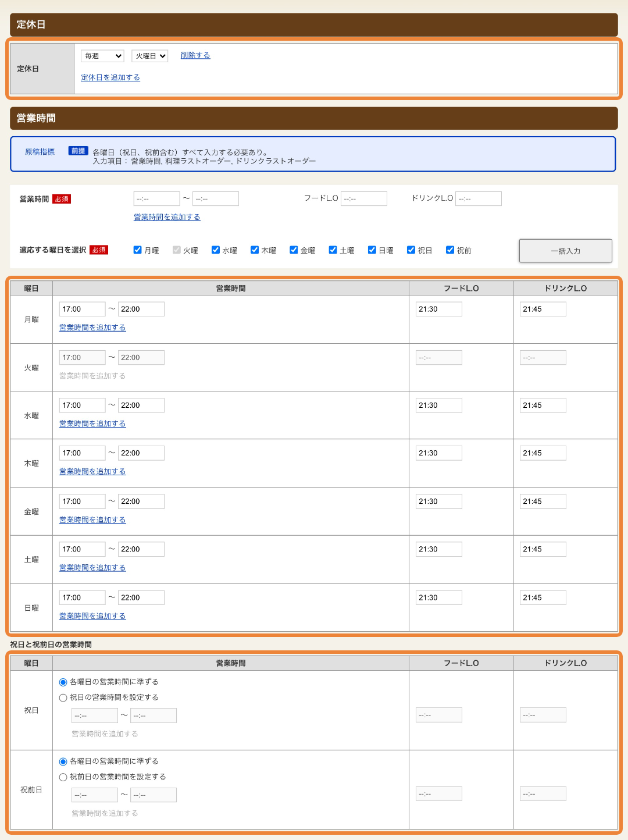Image resolution: width=628 pixels, height=840 pixels.
Task: Open the 毎週 frequency dropdown
Action: click(x=102, y=56)
